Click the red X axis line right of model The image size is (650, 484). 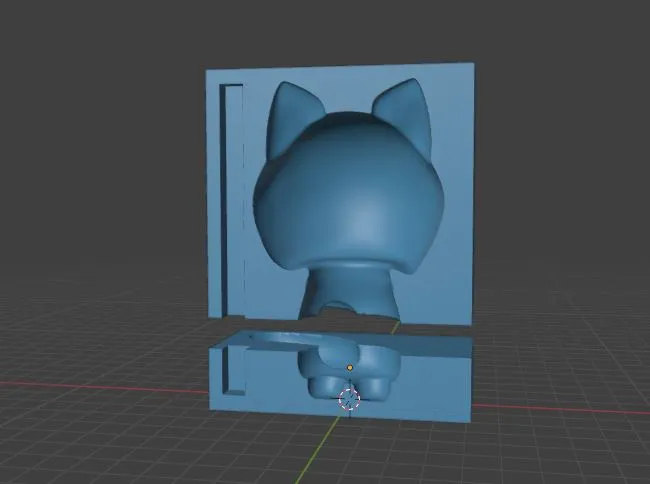[x=560, y=408]
